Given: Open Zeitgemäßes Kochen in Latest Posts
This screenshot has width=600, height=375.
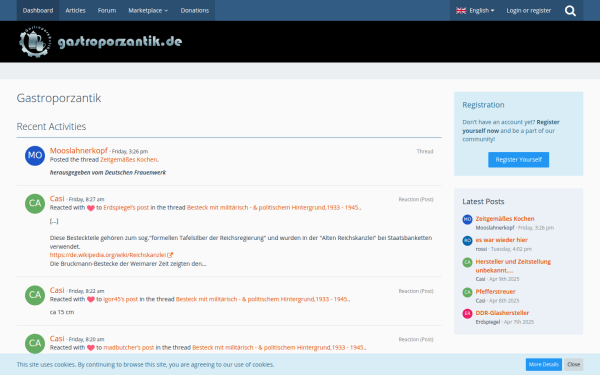Looking at the screenshot, I should click(x=505, y=219).
